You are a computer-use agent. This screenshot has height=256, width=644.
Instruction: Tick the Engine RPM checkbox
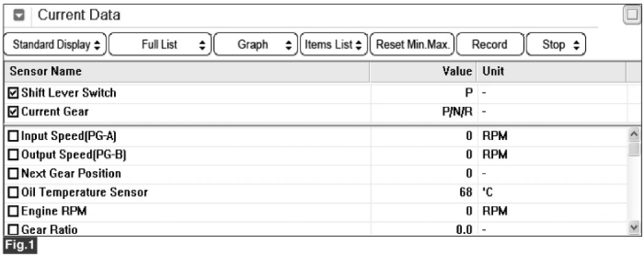pyautogui.click(x=13, y=211)
